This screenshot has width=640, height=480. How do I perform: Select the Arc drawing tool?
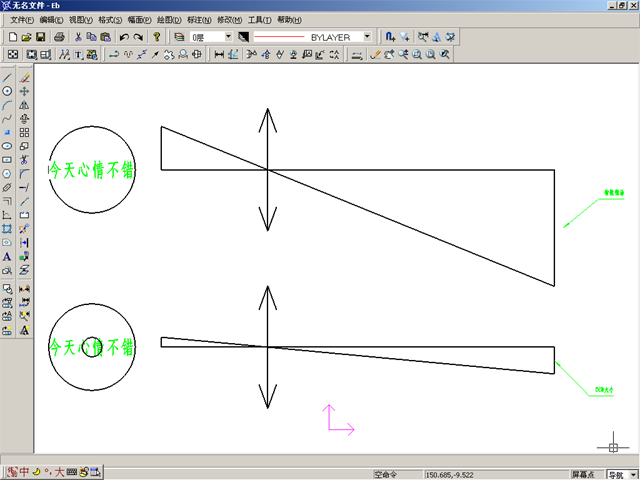7,105
